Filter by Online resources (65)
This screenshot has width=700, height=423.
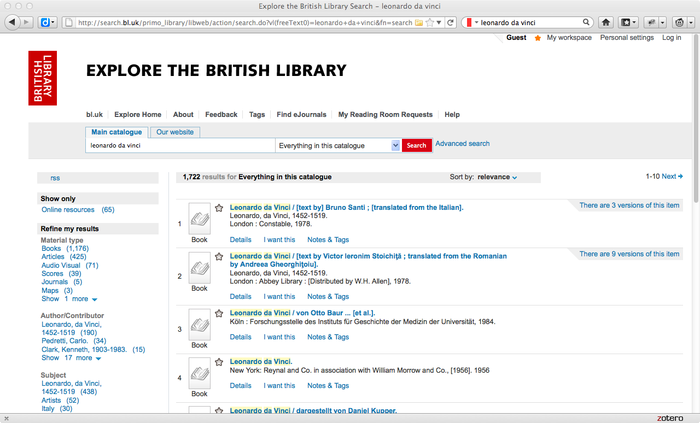(78, 210)
